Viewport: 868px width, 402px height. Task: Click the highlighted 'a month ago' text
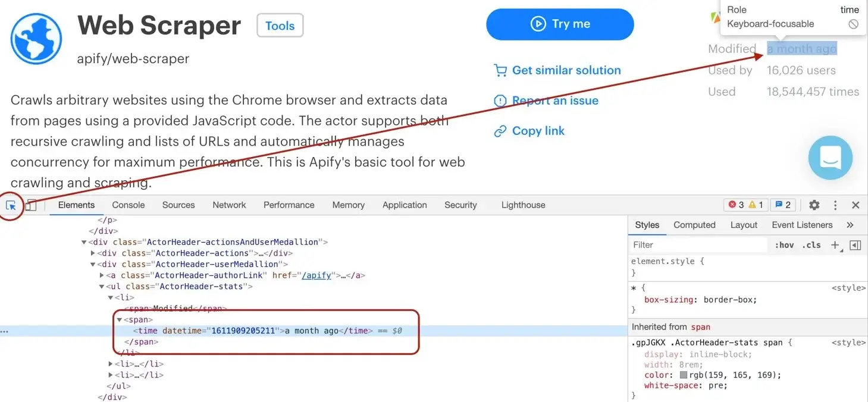click(802, 49)
